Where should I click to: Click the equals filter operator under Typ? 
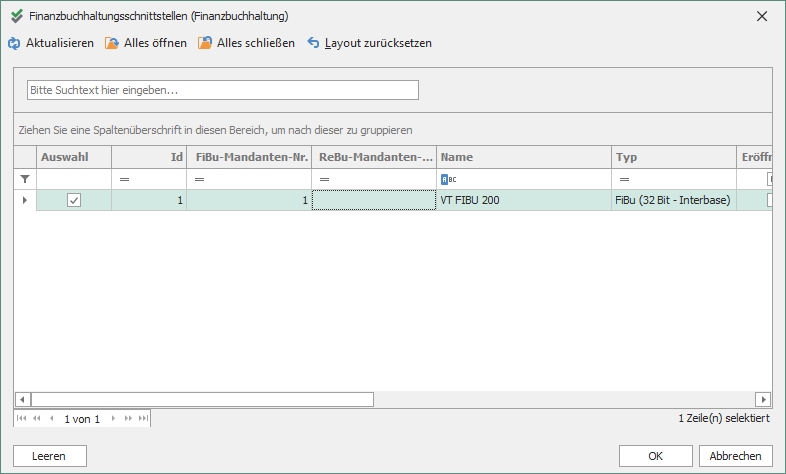tap(624, 179)
